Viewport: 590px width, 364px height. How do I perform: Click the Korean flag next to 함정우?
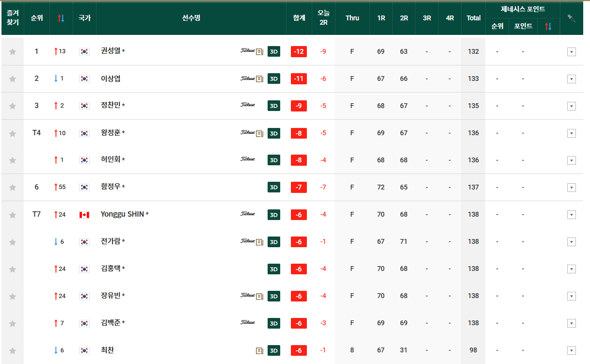click(84, 187)
